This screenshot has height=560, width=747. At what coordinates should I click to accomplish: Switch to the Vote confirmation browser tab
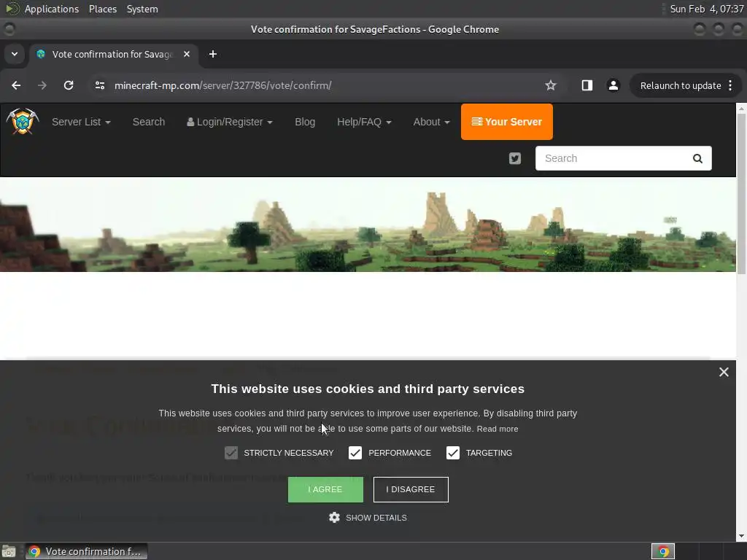click(113, 54)
